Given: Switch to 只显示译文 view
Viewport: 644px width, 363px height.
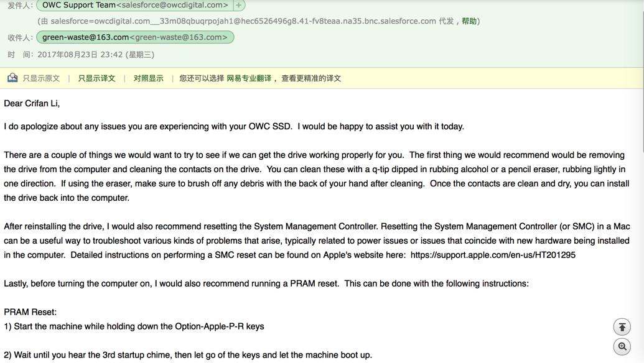Looking at the screenshot, I should click(x=96, y=78).
